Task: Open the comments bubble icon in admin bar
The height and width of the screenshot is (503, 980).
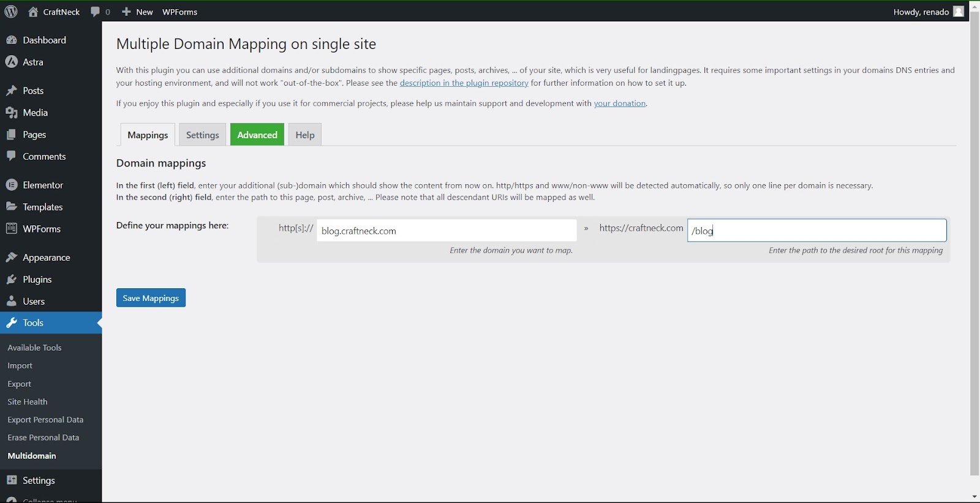Action: point(95,12)
